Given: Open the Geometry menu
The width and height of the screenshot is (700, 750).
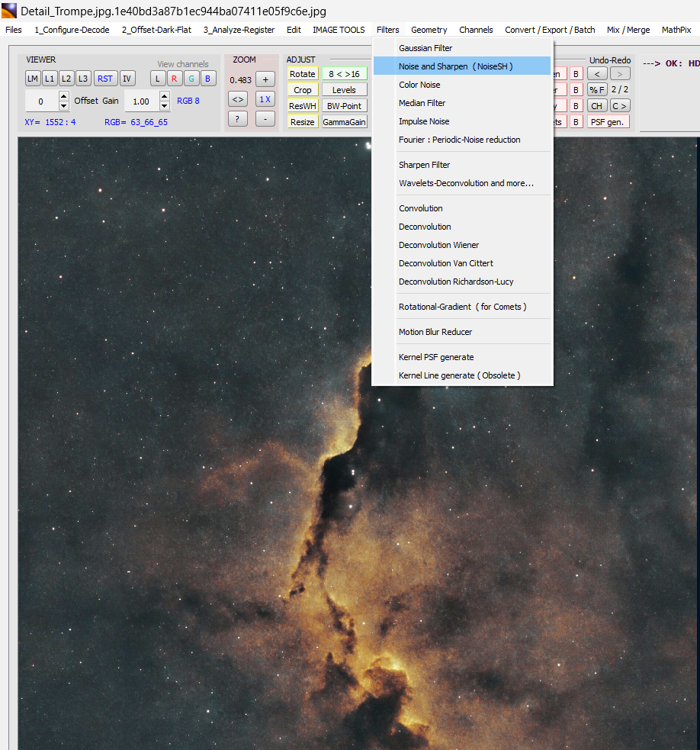Looking at the screenshot, I should tap(429, 30).
